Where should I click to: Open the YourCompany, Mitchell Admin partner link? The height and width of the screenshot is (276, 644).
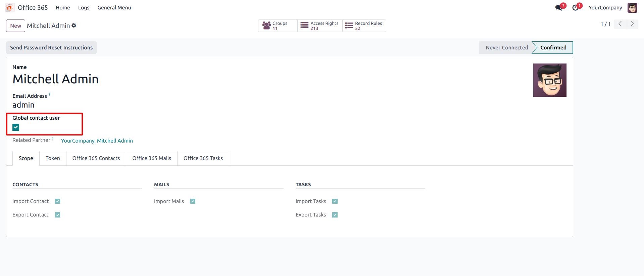click(x=97, y=141)
